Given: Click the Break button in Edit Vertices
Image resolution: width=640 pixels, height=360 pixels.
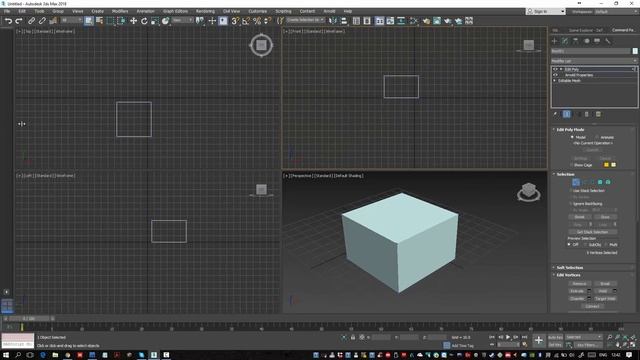Looking at the screenshot, I should click(x=605, y=284).
